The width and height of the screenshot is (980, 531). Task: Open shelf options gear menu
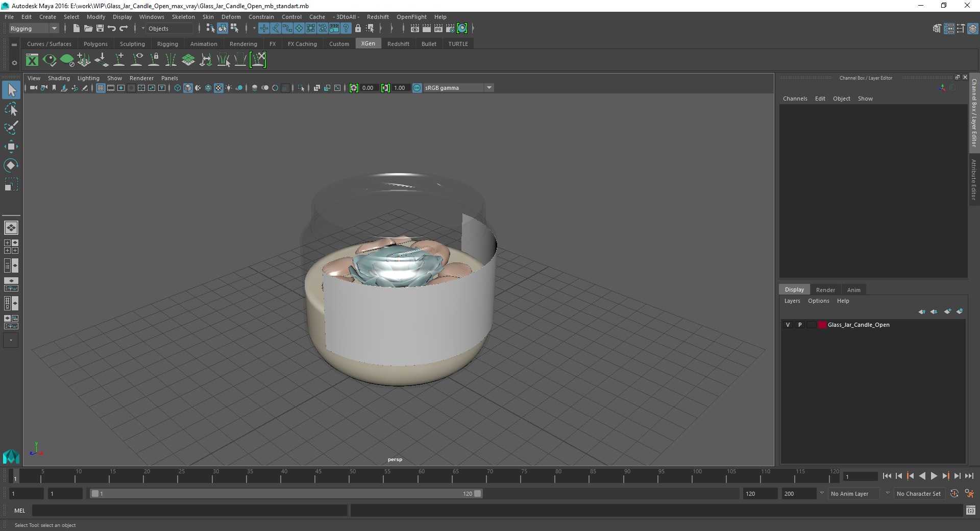pos(14,63)
